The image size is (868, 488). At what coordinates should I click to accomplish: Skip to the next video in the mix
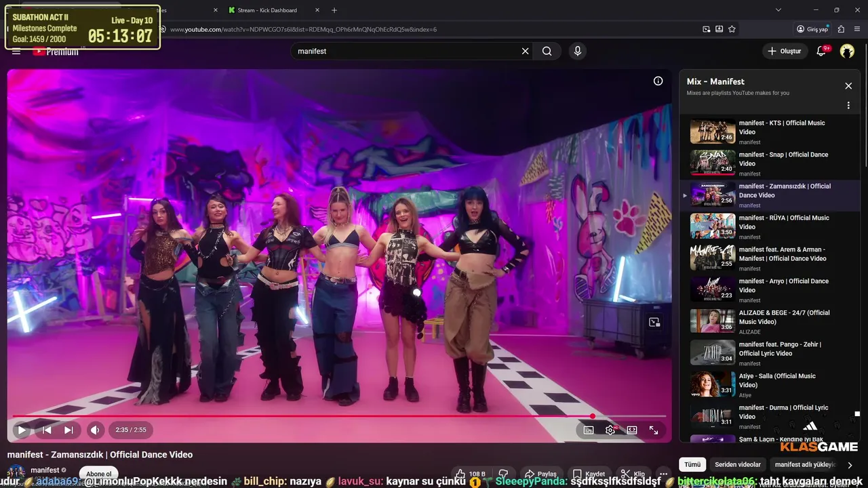[x=68, y=430]
